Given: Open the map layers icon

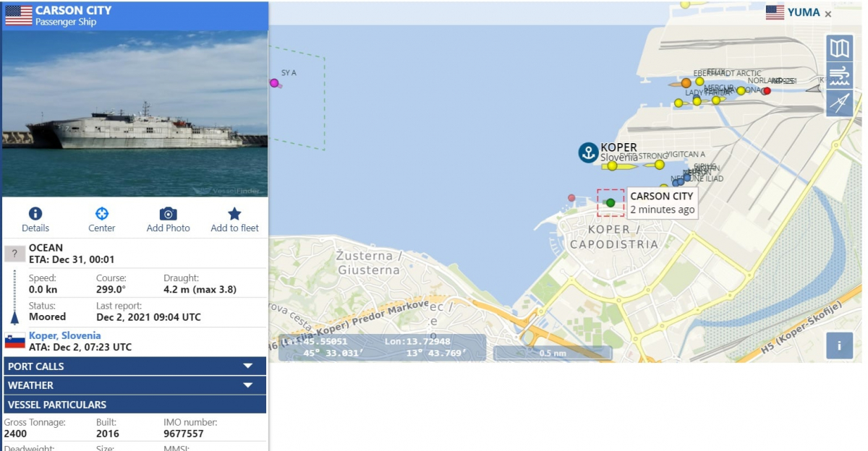Looking at the screenshot, I should point(839,48).
